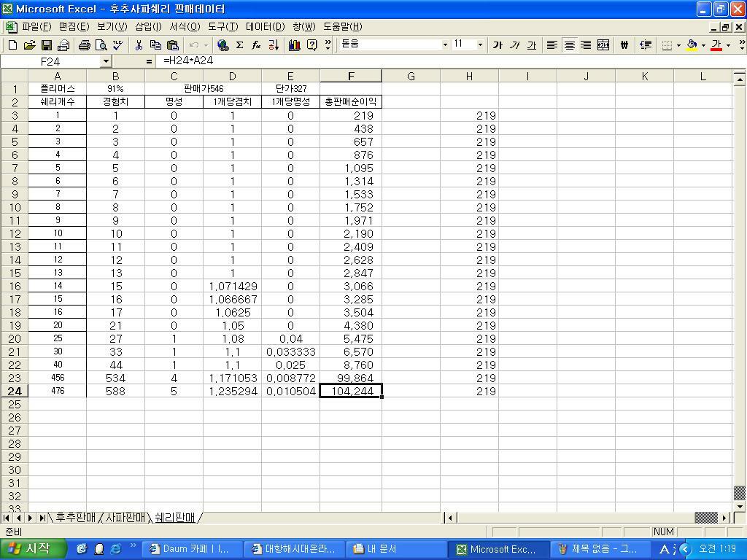The image size is (747, 560).
Task: Apply the yellow fill color swatch
Action: pos(692,45)
